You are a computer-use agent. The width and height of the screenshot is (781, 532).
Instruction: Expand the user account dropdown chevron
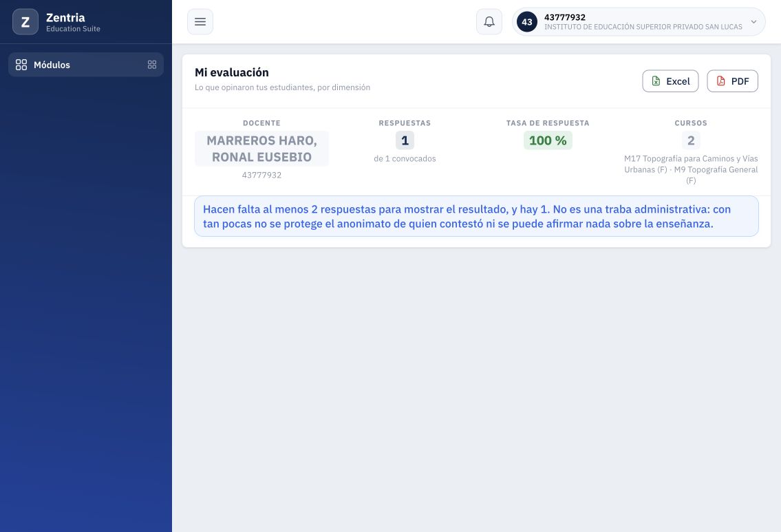coord(753,22)
